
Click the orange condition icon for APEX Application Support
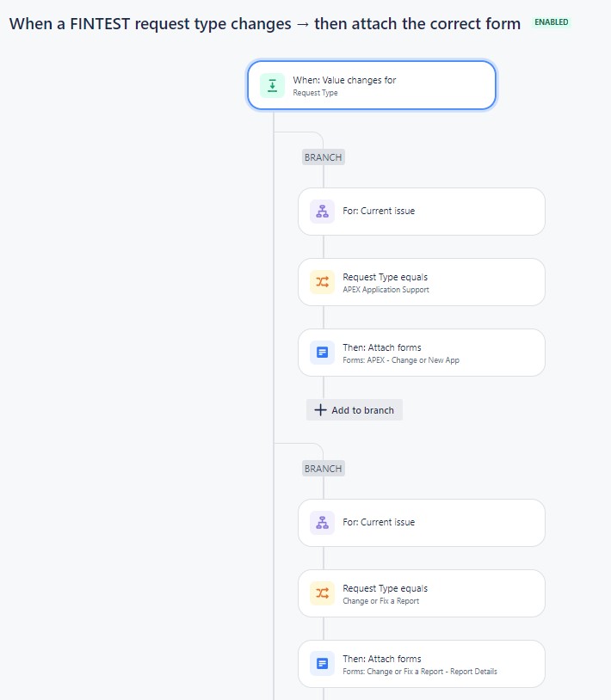322,281
